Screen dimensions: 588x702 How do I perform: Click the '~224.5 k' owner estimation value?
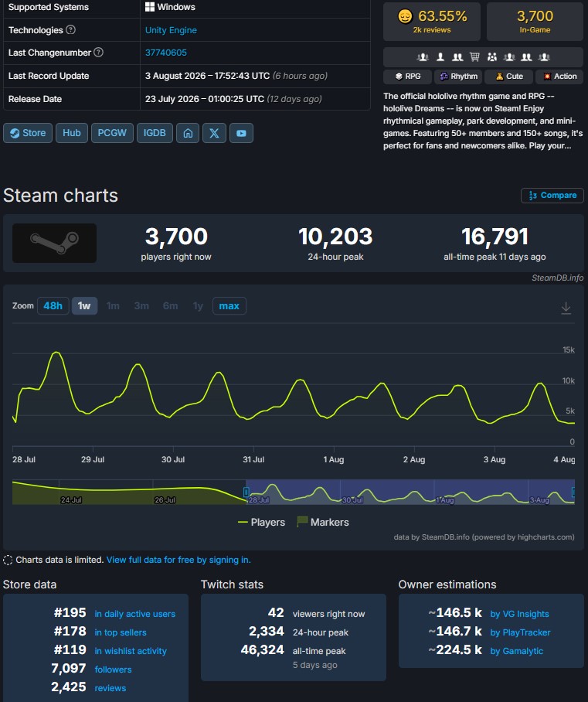(455, 649)
